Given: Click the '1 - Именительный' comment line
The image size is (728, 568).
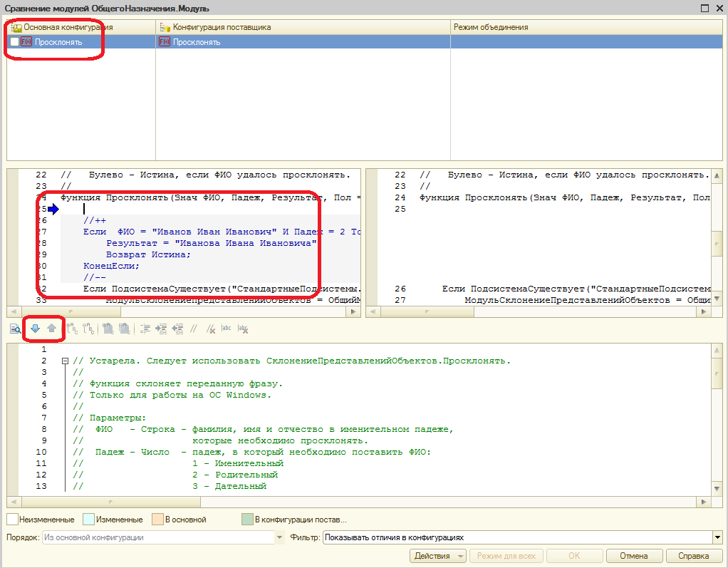Looking at the screenshot, I should 238,463.
